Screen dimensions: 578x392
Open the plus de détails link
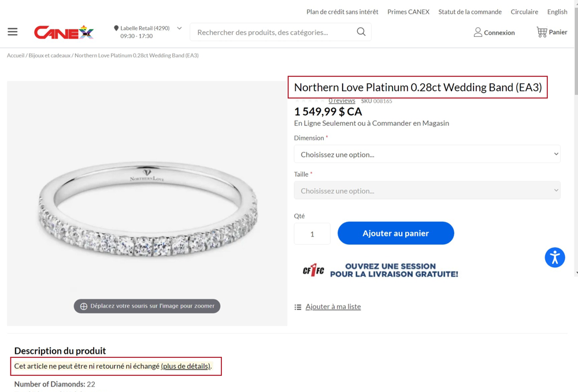(186, 366)
